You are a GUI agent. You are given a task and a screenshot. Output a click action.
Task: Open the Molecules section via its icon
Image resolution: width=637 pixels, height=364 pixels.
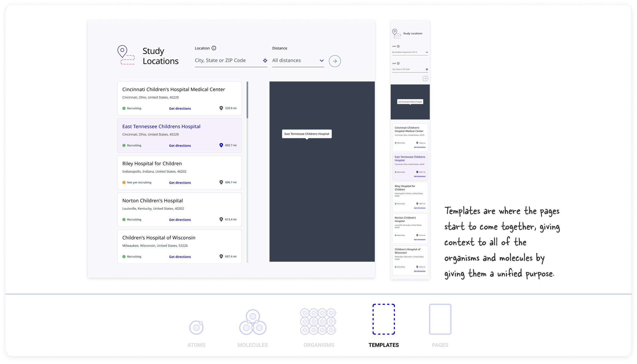coord(253,322)
